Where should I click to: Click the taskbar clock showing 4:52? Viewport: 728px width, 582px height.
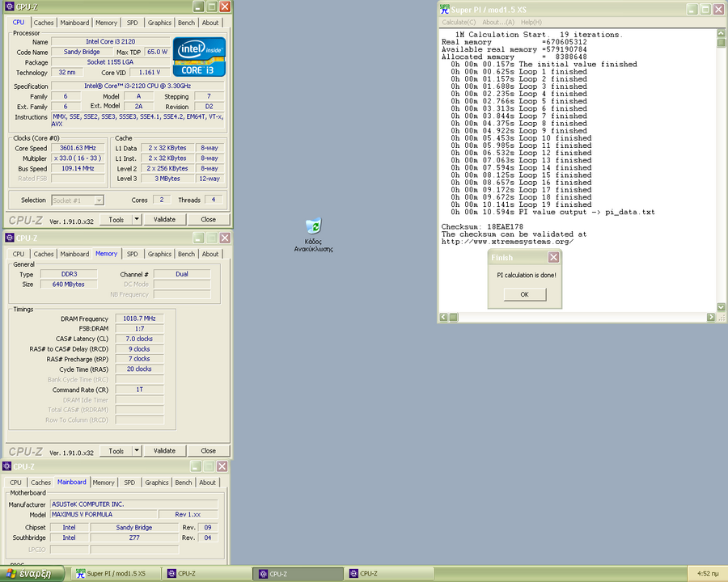[708, 574]
